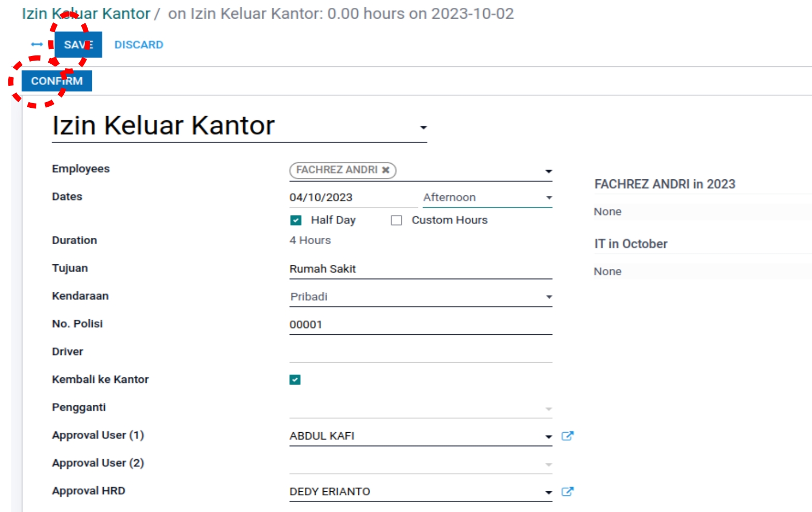Uncheck the Kembali ke Kantor checkbox
812x512 pixels.
[295, 380]
